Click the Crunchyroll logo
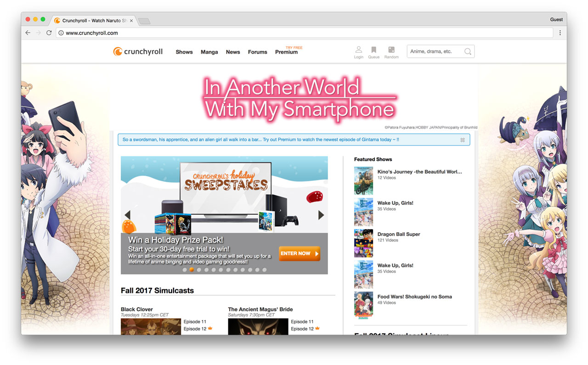 coord(138,52)
